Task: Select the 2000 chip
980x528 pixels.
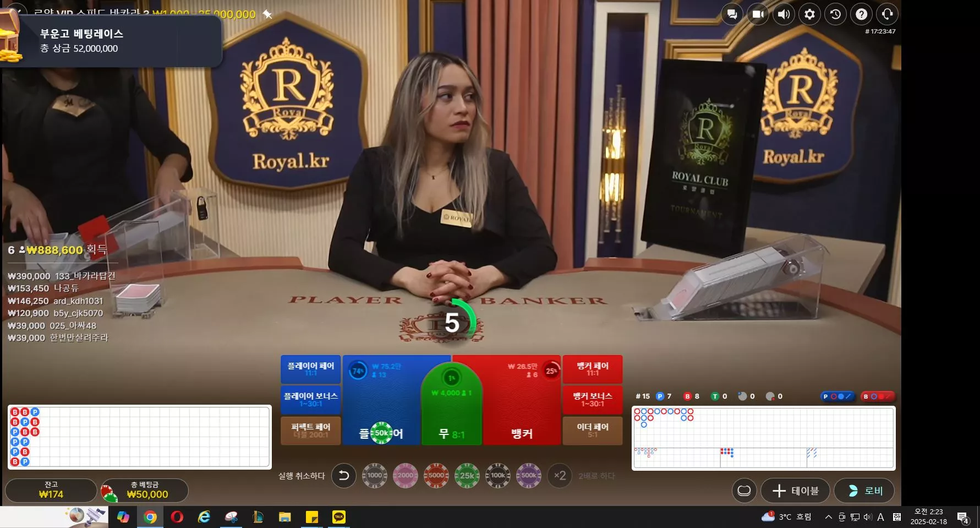Action: coord(406,476)
